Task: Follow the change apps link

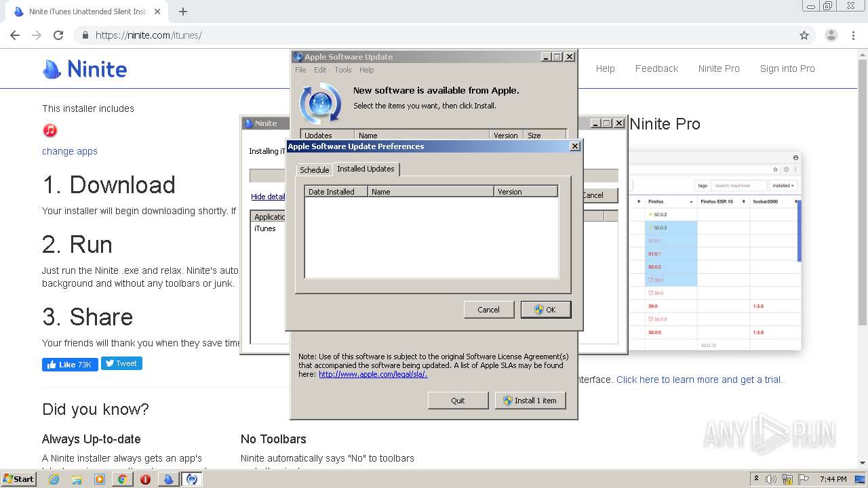Action: [70, 151]
